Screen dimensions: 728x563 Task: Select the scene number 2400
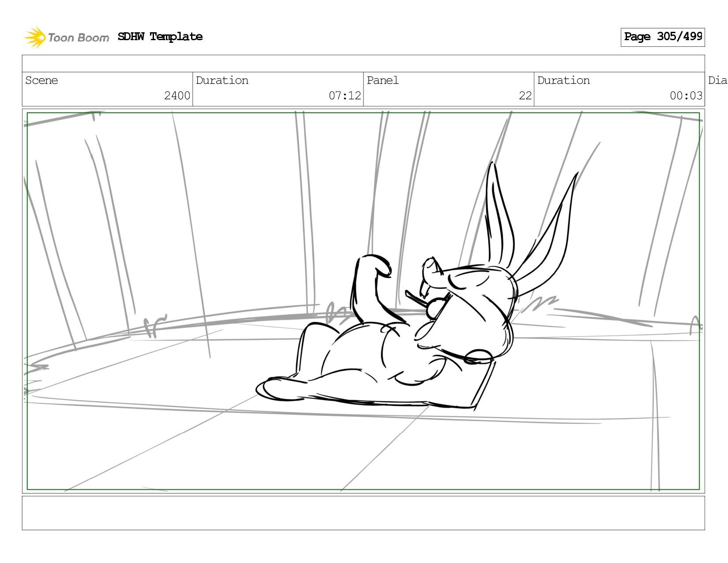tap(177, 96)
